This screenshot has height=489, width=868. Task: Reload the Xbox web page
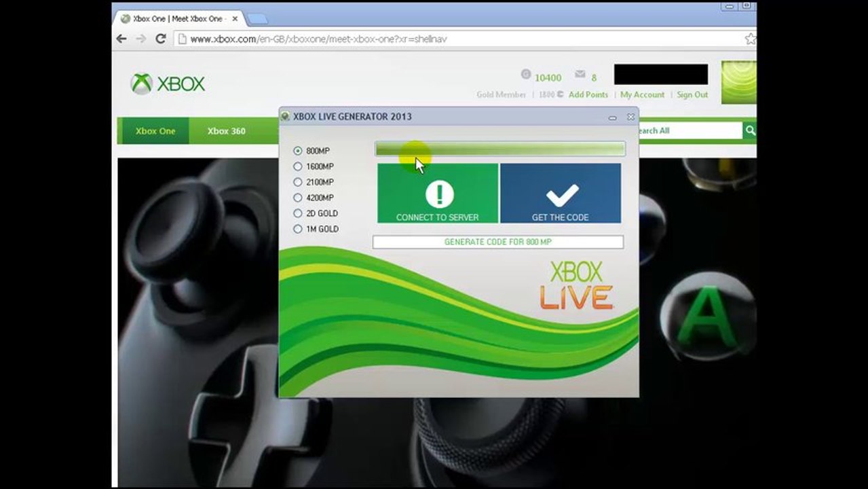160,39
